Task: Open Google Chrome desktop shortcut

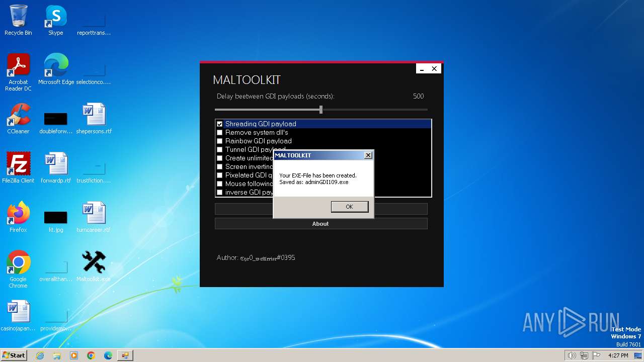Action: [18, 269]
